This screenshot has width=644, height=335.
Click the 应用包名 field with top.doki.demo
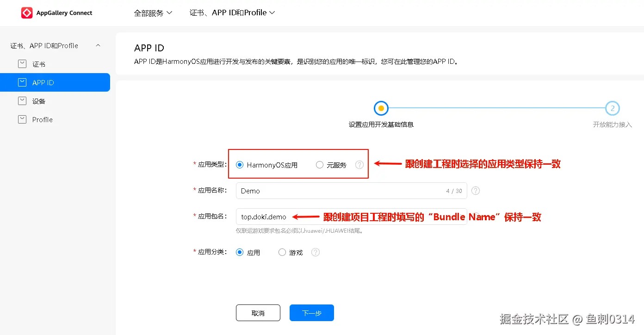tap(351, 217)
